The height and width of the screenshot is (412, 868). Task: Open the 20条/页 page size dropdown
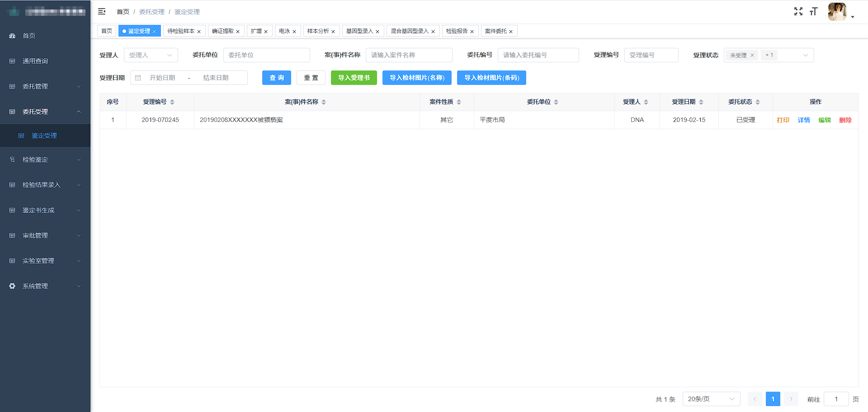pyautogui.click(x=711, y=399)
